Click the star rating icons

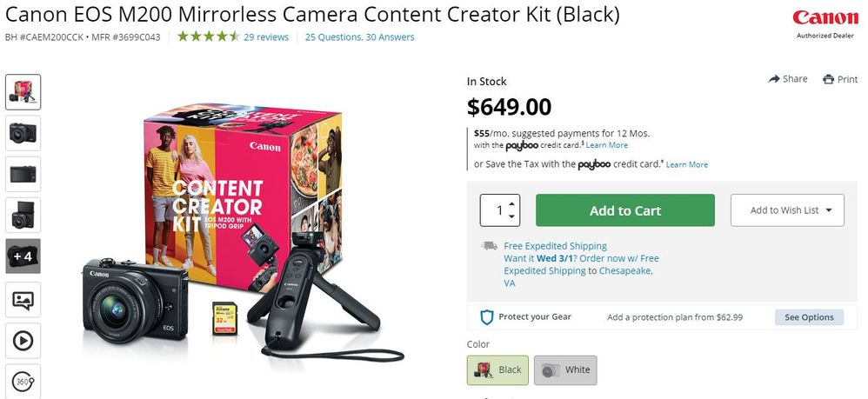(208, 37)
